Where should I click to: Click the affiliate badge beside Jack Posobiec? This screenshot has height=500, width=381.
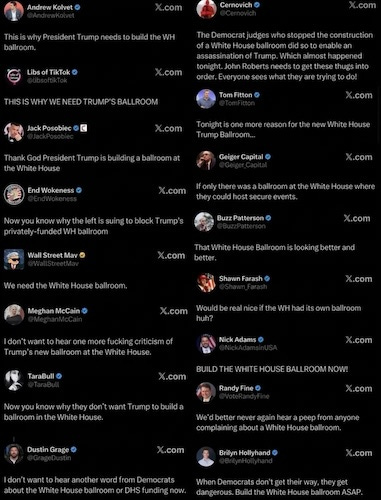84,128
